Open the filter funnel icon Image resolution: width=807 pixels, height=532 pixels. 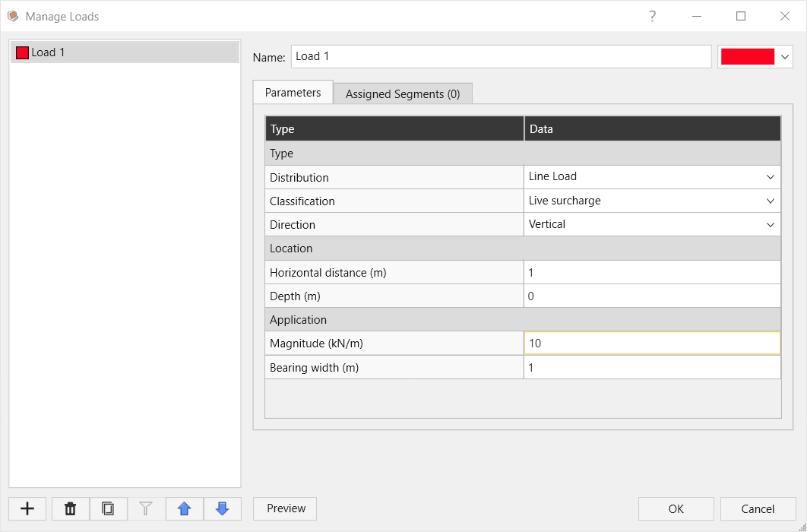(146, 509)
